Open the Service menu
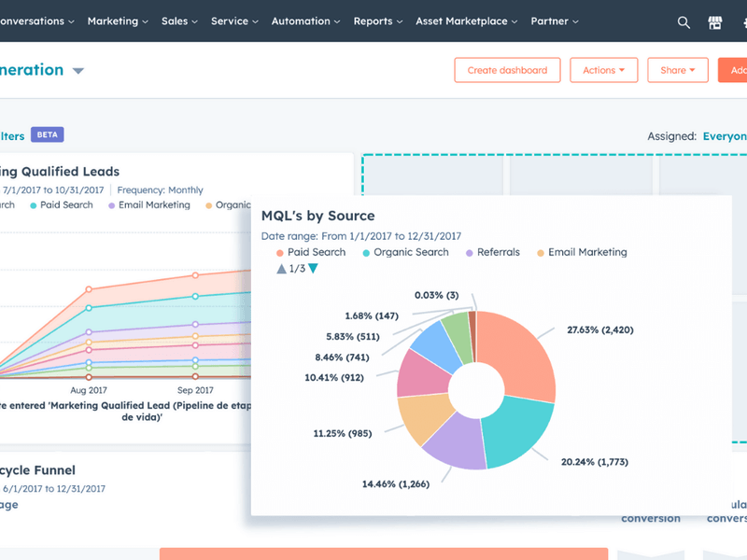The image size is (747, 560). click(x=234, y=21)
